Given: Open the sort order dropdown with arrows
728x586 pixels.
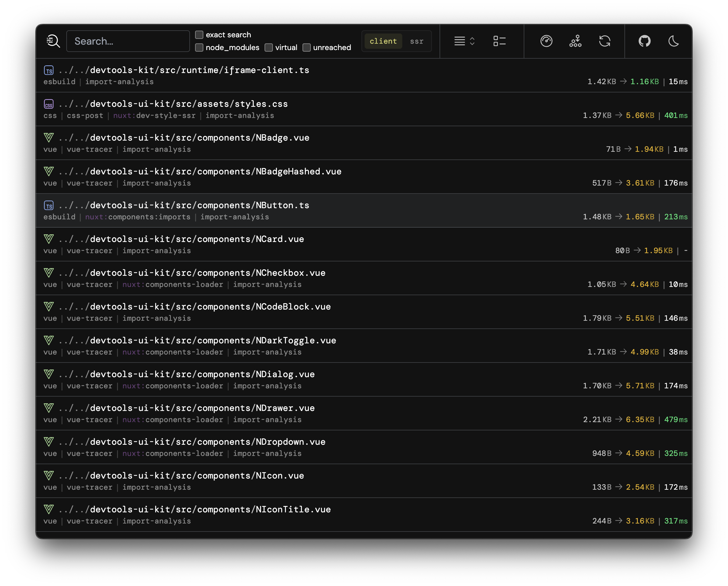Looking at the screenshot, I should [465, 41].
